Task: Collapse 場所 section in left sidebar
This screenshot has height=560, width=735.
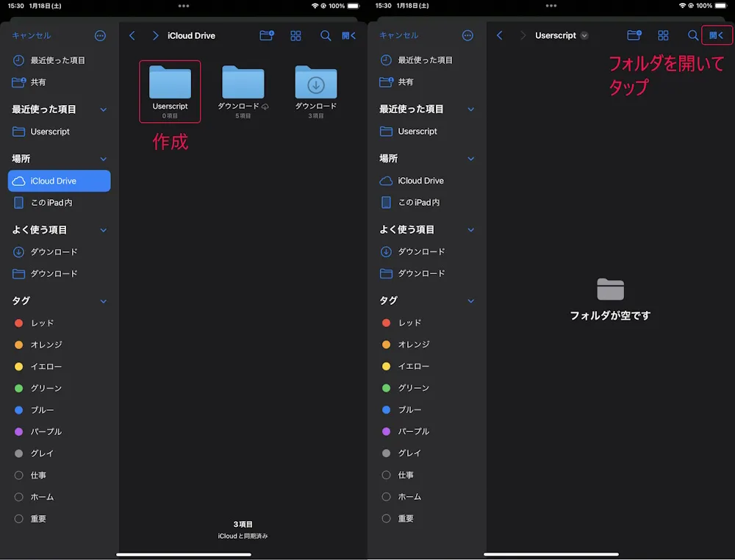Action: pyautogui.click(x=104, y=159)
